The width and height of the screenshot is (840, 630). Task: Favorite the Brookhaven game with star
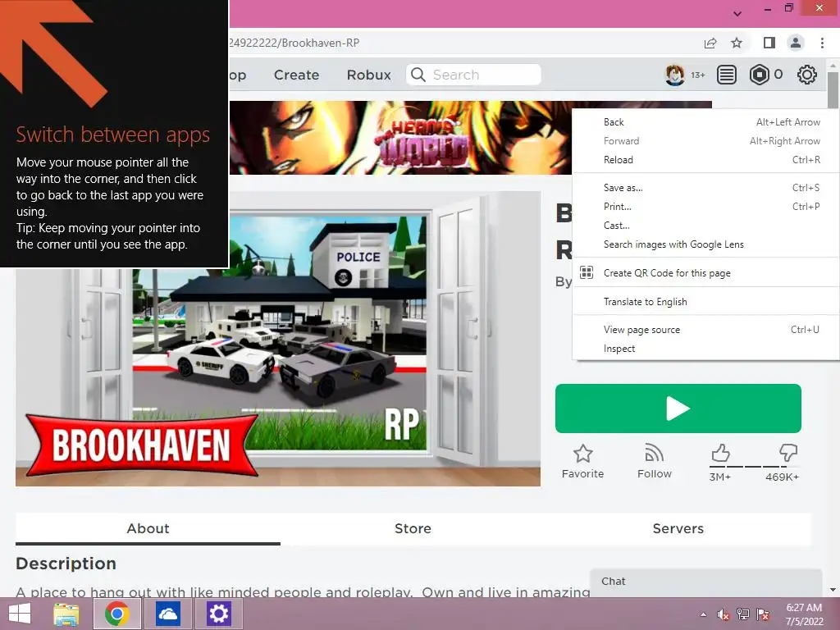click(583, 454)
